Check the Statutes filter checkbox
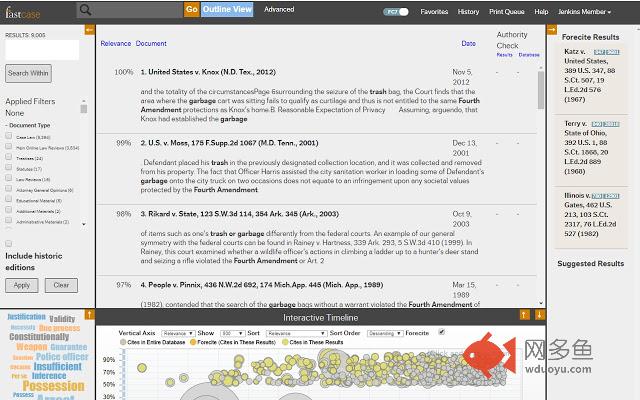The image size is (640, 400). 9,167
